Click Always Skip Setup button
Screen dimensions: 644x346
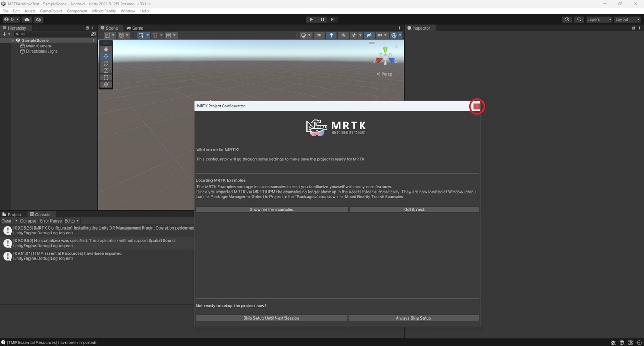coord(413,318)
